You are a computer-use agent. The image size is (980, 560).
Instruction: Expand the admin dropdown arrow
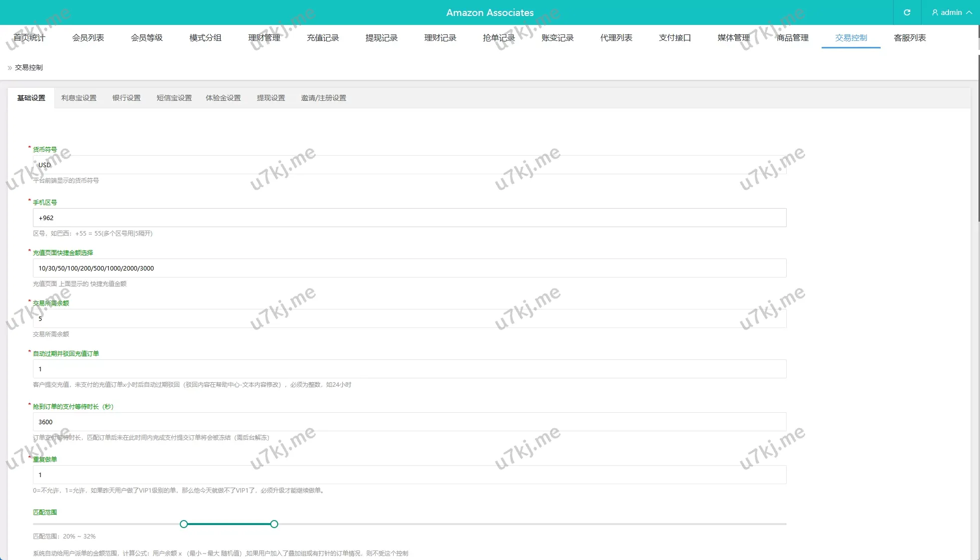click(969, 12)
